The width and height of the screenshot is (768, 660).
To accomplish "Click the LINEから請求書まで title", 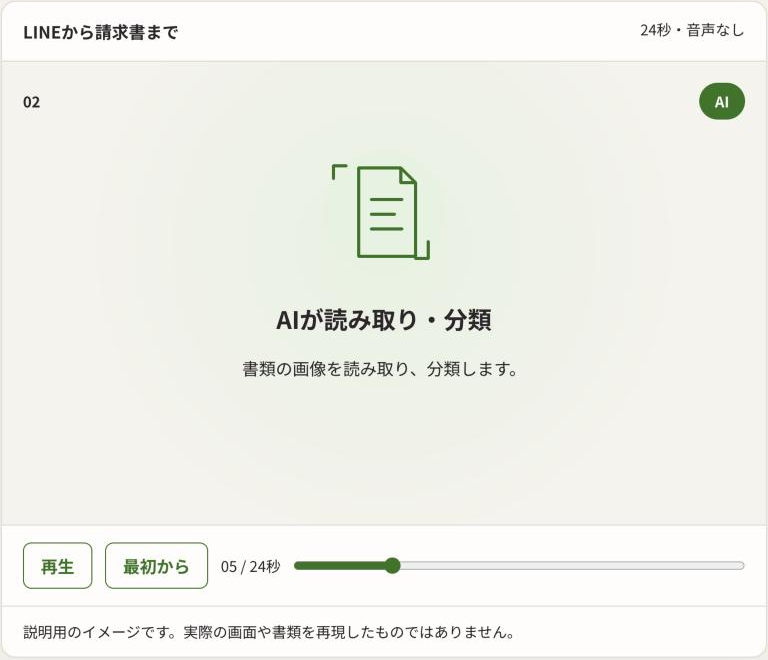I will 100,32.
